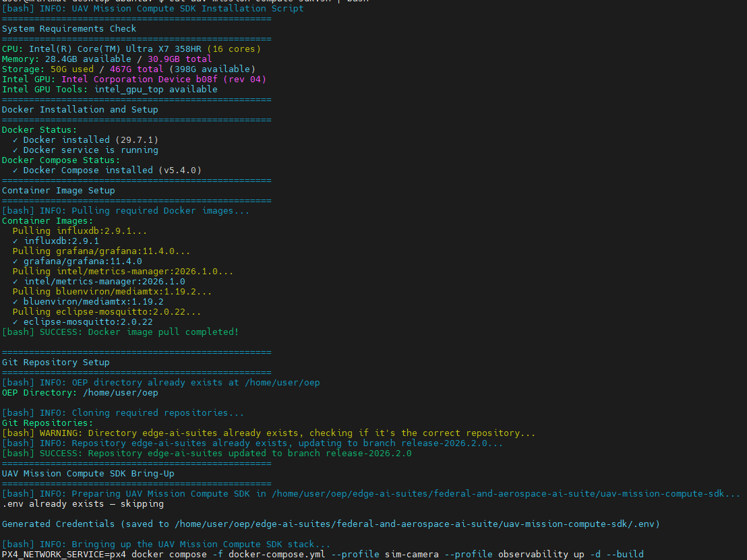The width and height of the screenshot is (747, 560).
Task: Click the 'Docker service is running' line
Action: (85, 150)
